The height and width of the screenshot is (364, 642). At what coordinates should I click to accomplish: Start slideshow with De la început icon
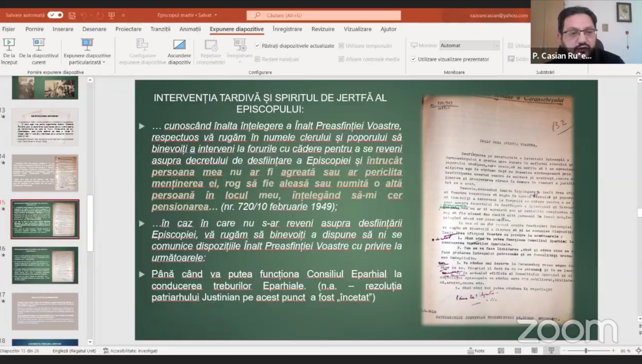(9, 44)
